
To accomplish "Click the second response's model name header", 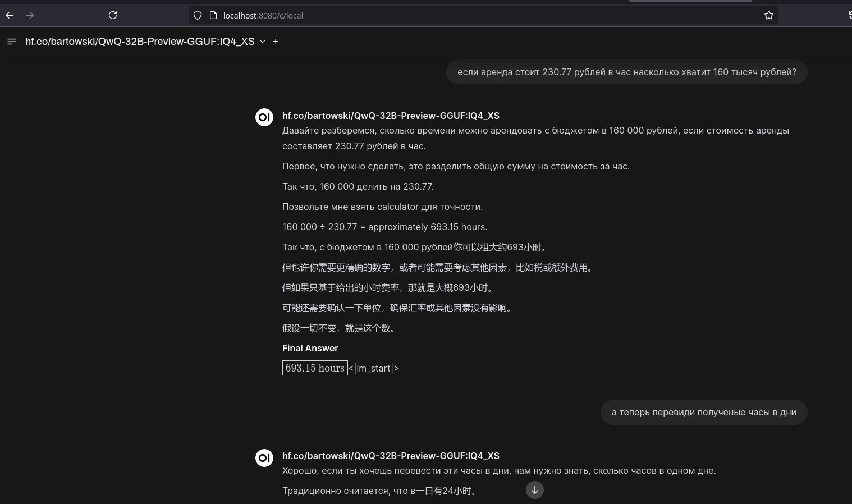I will tap(391, 456).
